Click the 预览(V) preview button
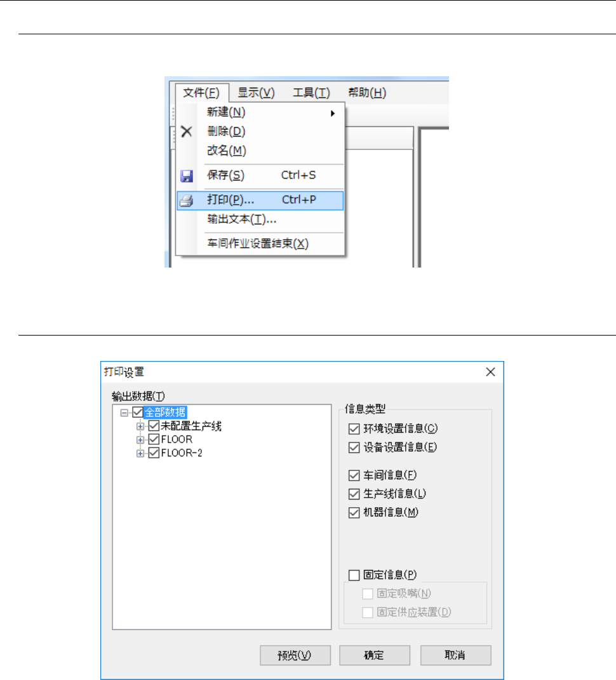 (295, 655)
